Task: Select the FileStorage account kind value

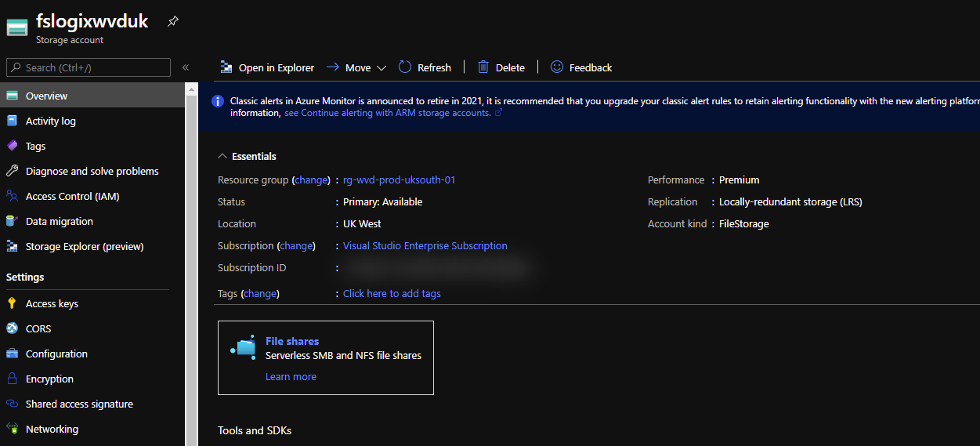Action: pyautogui.click(x=744, y=223)
